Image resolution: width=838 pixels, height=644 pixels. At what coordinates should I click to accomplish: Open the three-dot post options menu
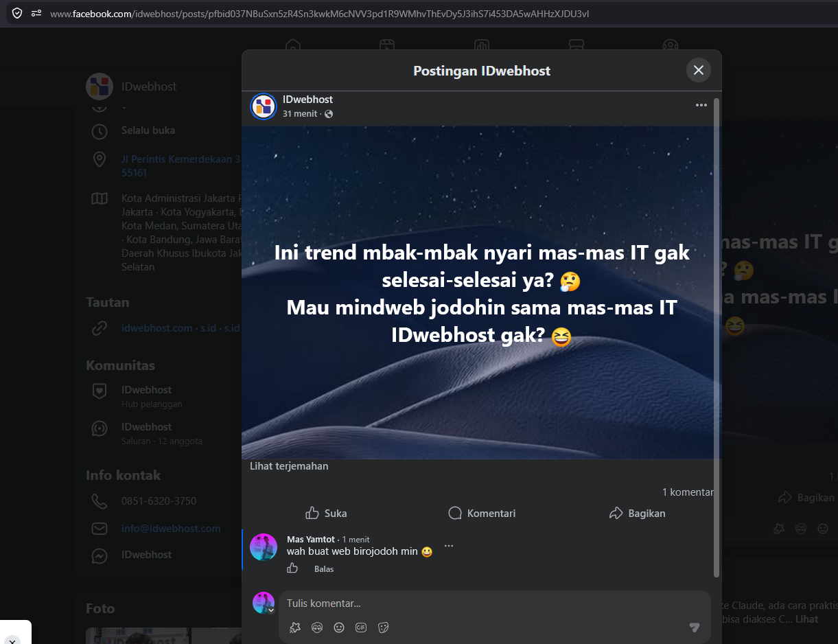pos(701,105)
